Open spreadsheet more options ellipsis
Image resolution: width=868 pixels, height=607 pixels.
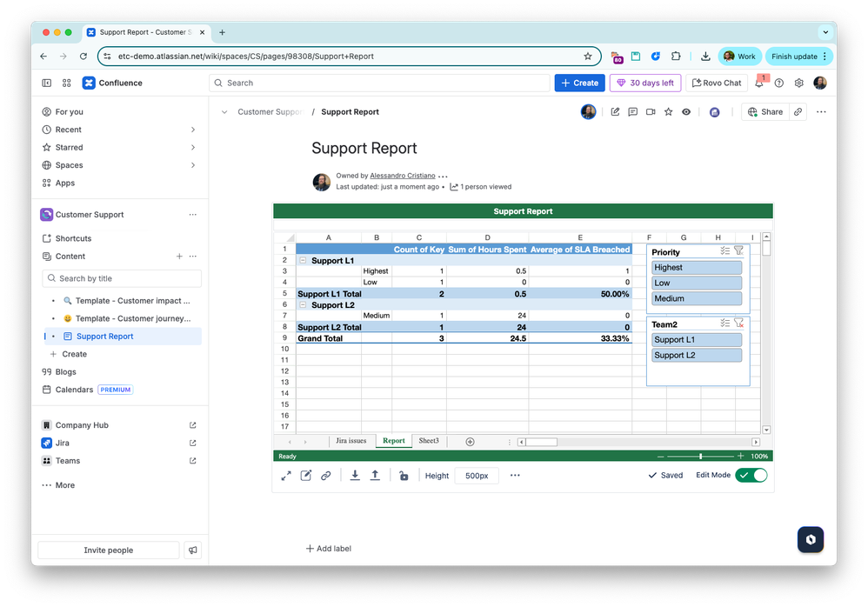(515, 476)
